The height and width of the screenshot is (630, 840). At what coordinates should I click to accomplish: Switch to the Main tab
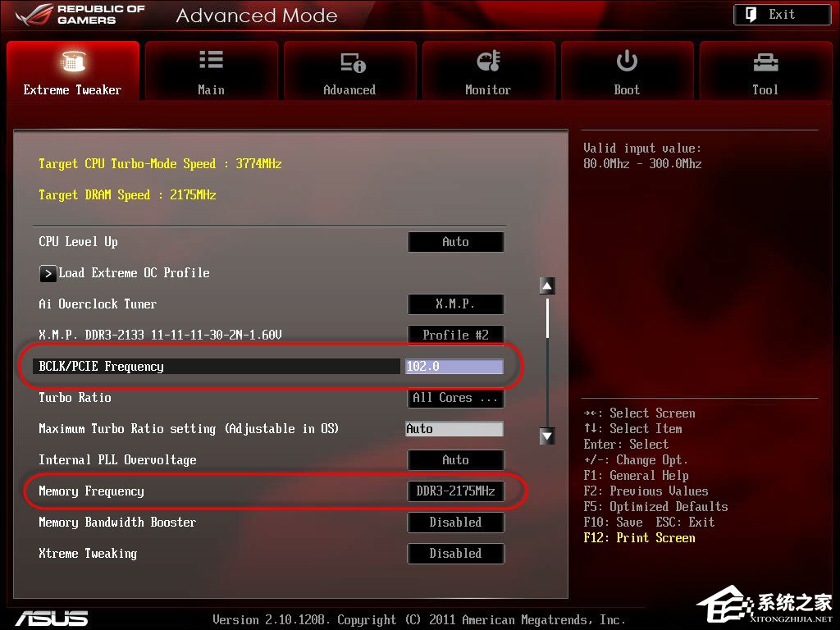[211, 71]
